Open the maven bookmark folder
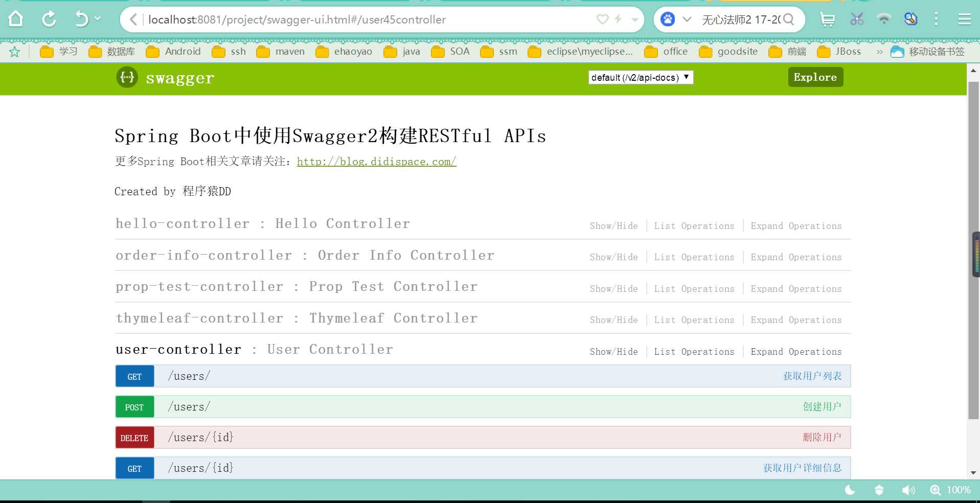980x503 pixels. tap(281, 52)
